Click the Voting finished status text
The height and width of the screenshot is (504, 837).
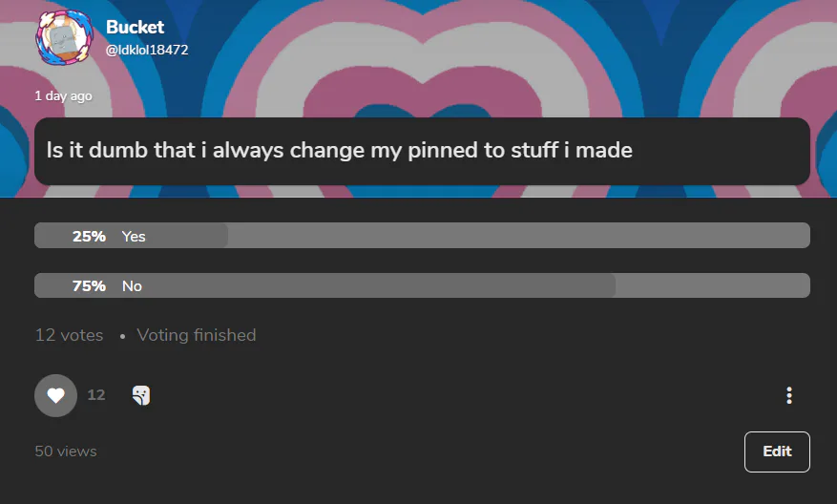click(x=197, y=335)
